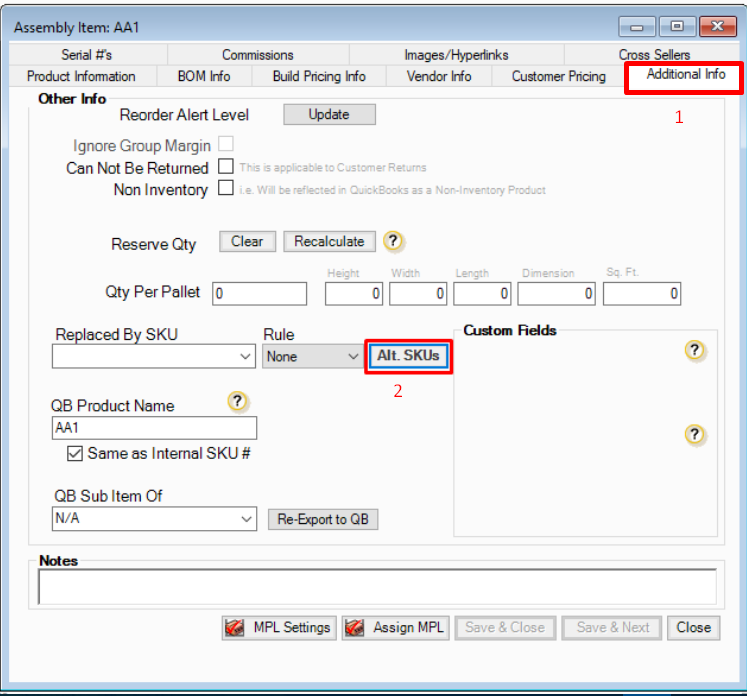Click help icon next to Recalculate button
The height and width of the screenshot is (696, 747).
pos(394,241)
